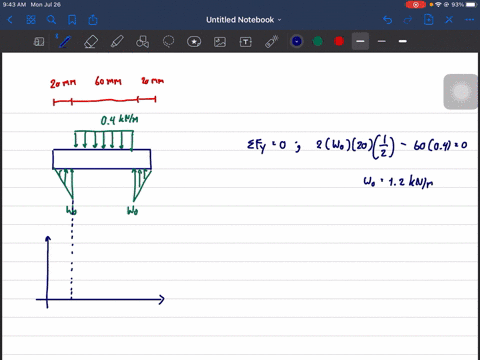Tap the handwritten 0.4 kN/m label
This screenshot has width=480, height=360.
[x=119, y=120]
